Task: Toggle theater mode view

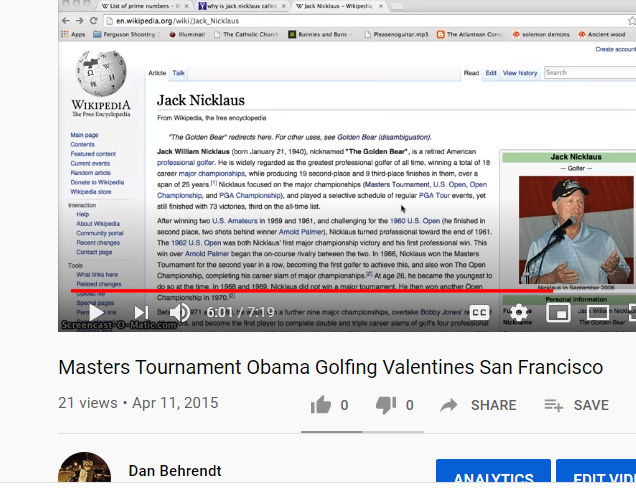Action: pos(598,312)
